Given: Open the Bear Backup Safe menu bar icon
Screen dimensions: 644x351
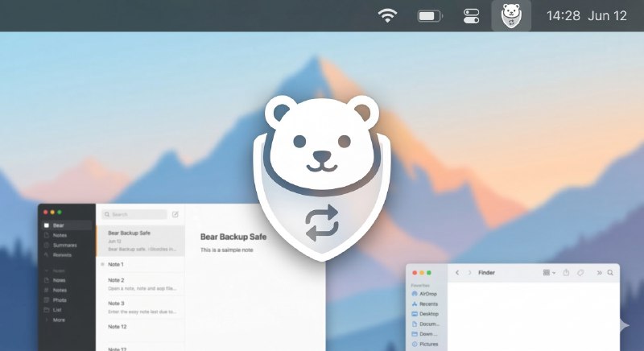Looking at the screenshot, I should [x=511, y=15].
